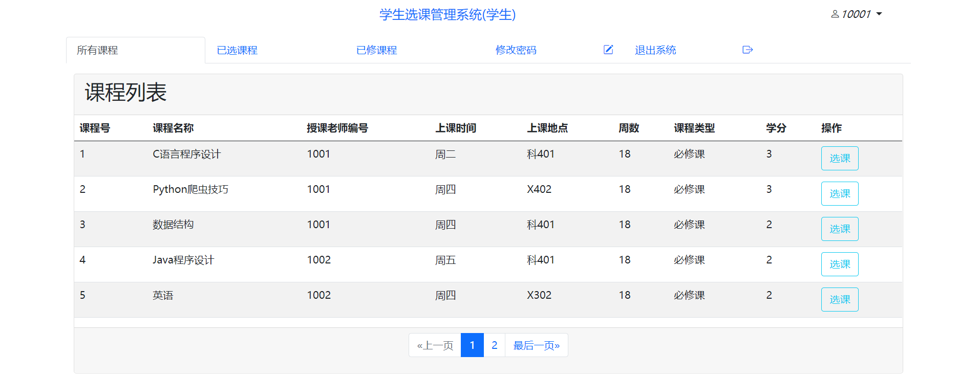Click the 上课地点 column header
The image size is (980, 376).
547,128
